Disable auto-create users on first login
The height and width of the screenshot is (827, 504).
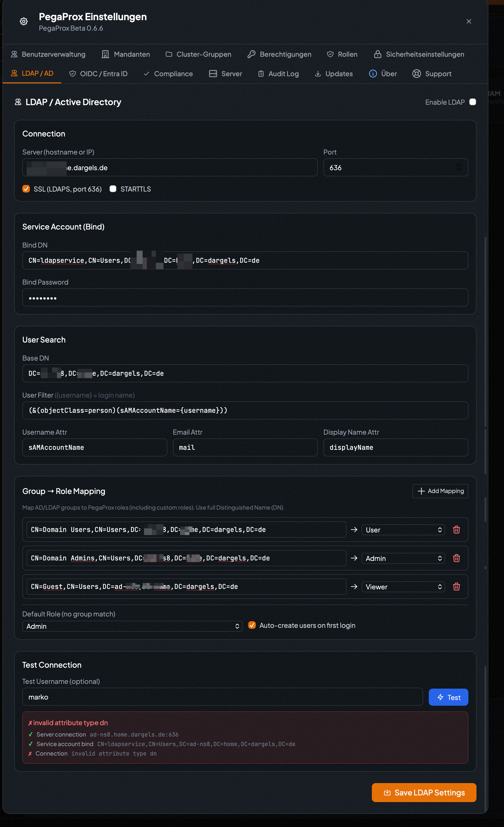tap(252, 625)
